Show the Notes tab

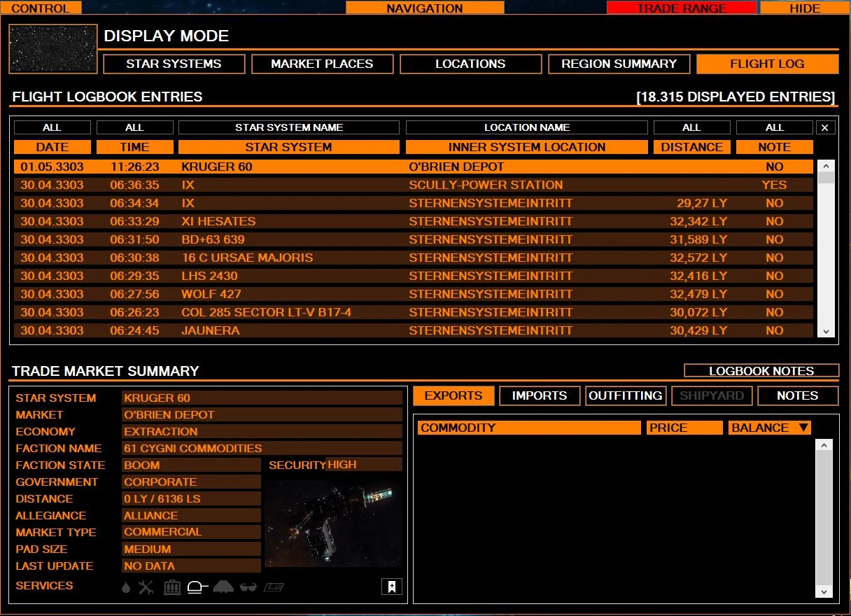(798, 395)
